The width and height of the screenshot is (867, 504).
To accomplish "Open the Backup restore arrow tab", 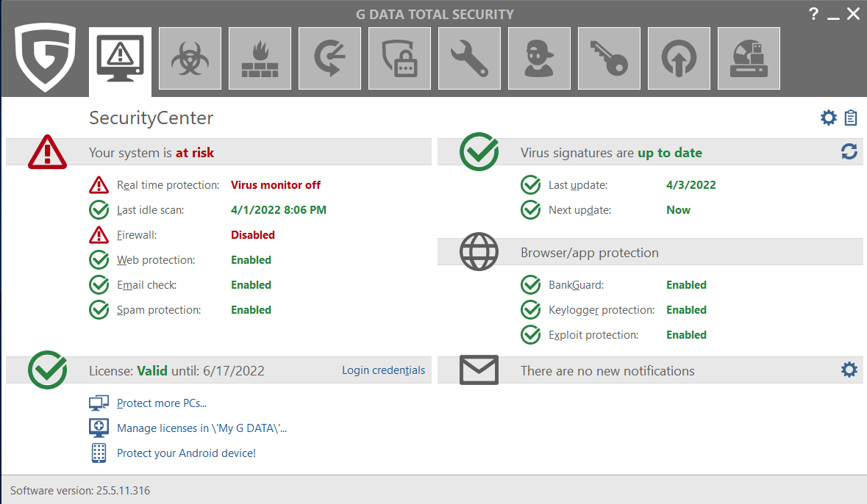I will [x=329, y=59].
